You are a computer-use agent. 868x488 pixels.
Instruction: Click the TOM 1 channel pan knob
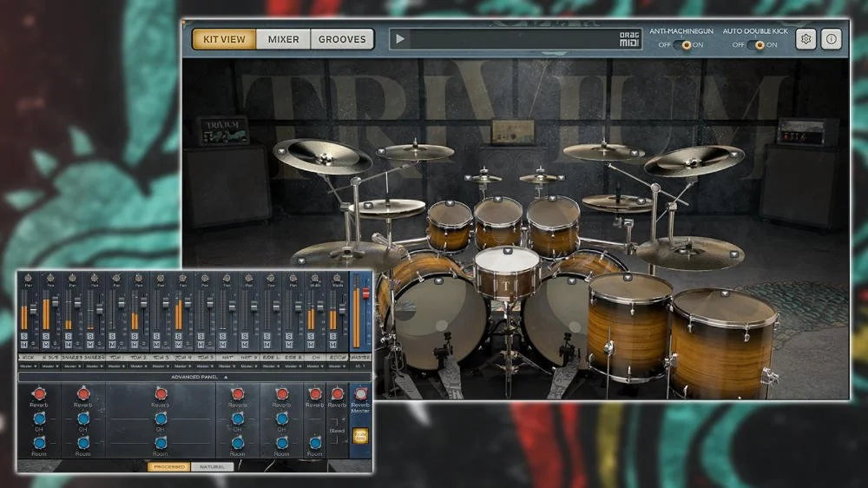[x=116, y=278]
